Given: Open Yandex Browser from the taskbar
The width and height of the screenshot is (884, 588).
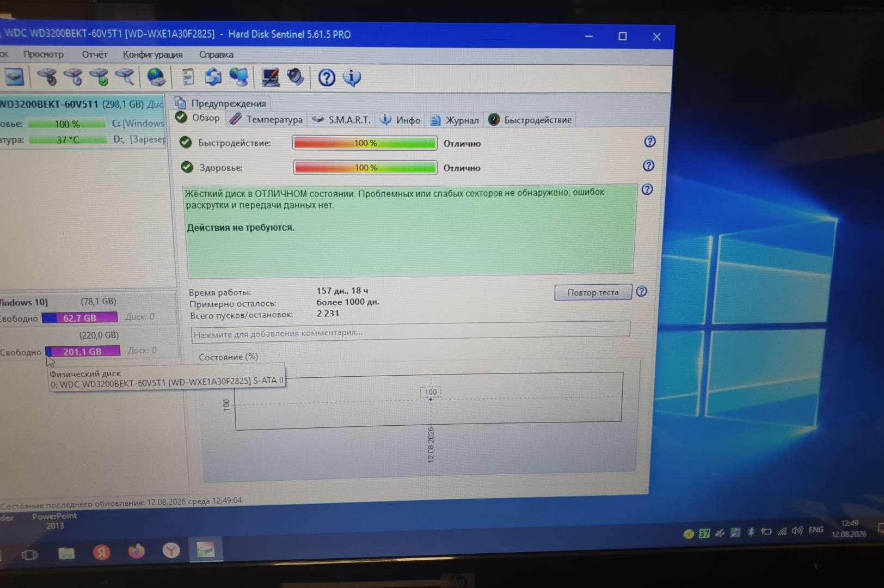Looking at the screenshot, I should [x=171, y=550].
